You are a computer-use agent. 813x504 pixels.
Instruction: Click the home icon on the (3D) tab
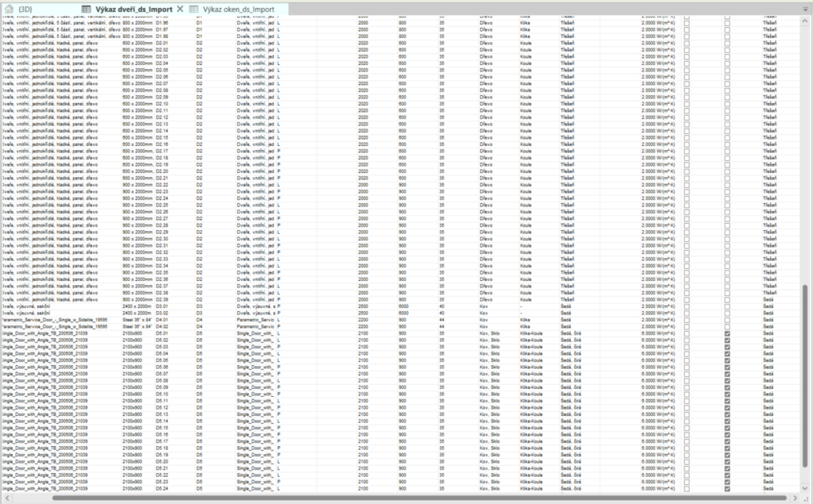point(9,8)
